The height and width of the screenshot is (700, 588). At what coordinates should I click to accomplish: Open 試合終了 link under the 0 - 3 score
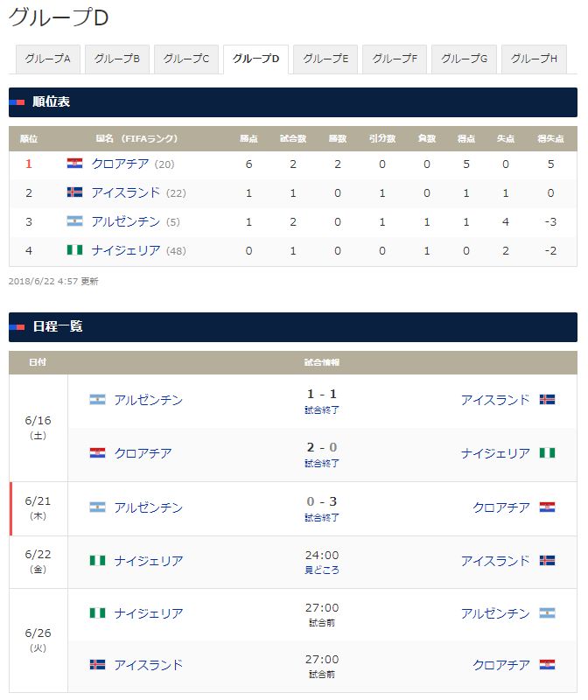[322, 518]
